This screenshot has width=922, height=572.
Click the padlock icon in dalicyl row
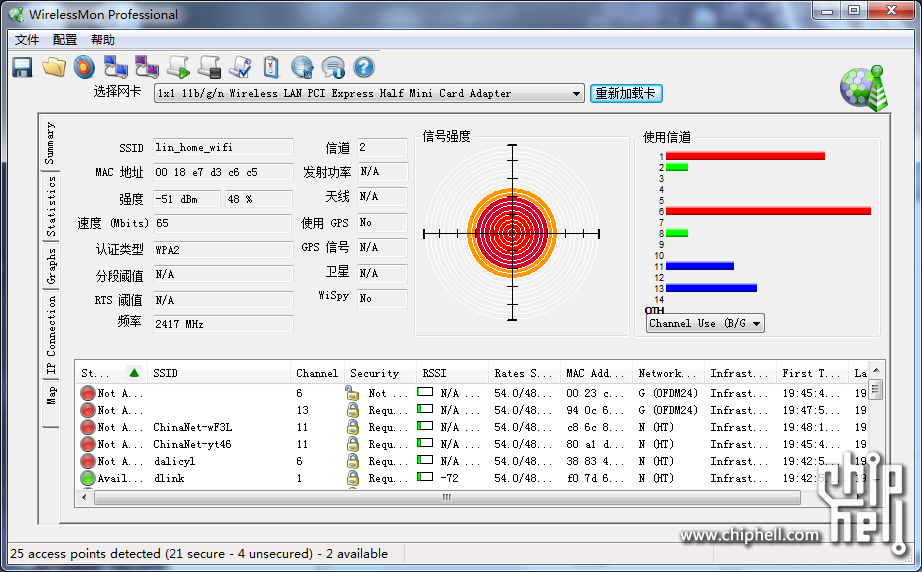tap(353, 461)
